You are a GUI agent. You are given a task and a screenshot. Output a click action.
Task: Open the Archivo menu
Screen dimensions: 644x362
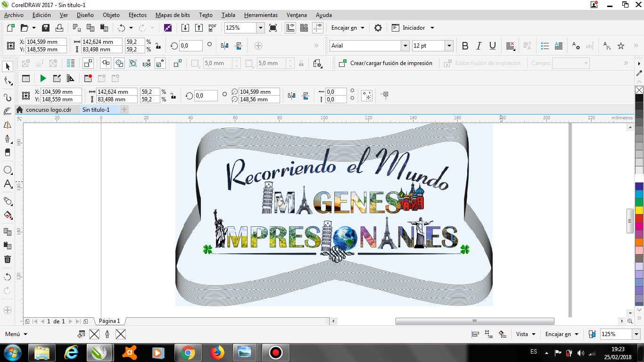tap(14, 15)
